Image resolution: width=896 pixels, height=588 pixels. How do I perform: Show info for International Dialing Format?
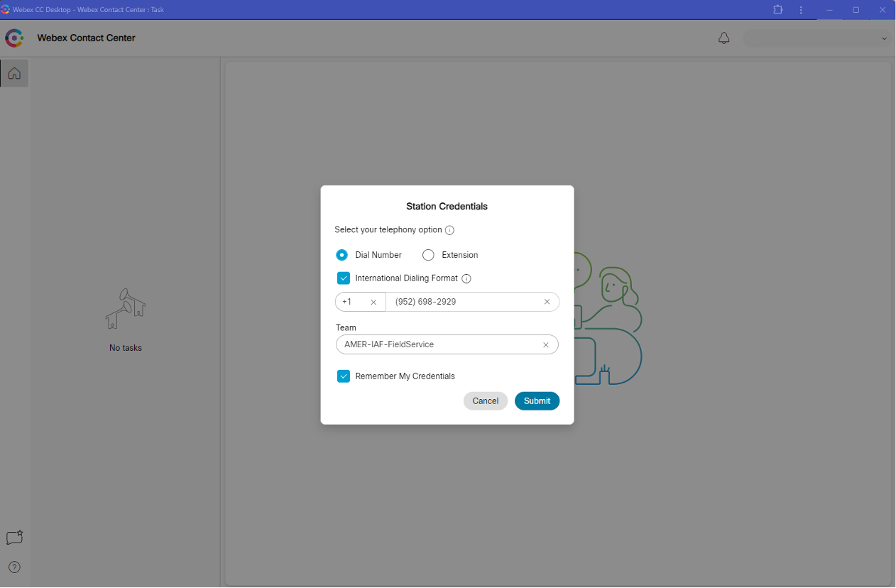click(466, 278)
